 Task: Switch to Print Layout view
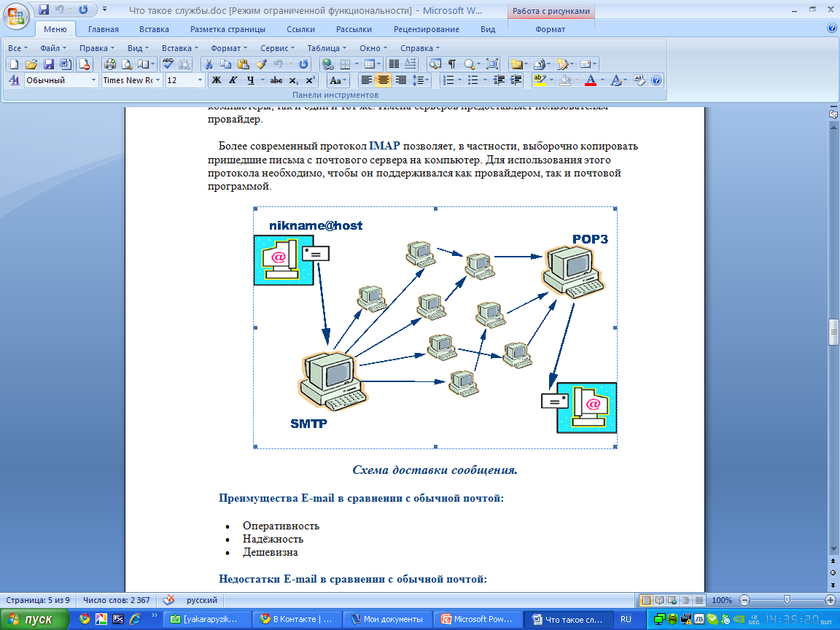click(647, 601)
